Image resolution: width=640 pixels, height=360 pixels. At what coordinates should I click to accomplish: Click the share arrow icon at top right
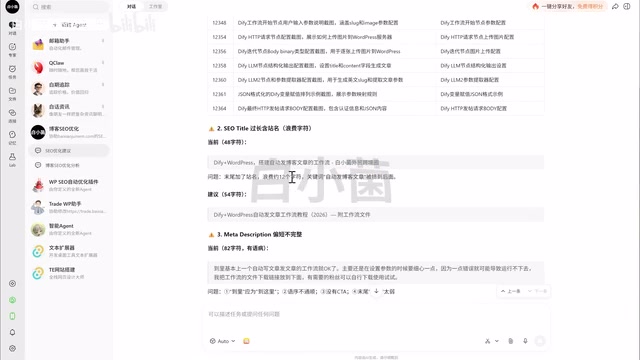[615, 7]
